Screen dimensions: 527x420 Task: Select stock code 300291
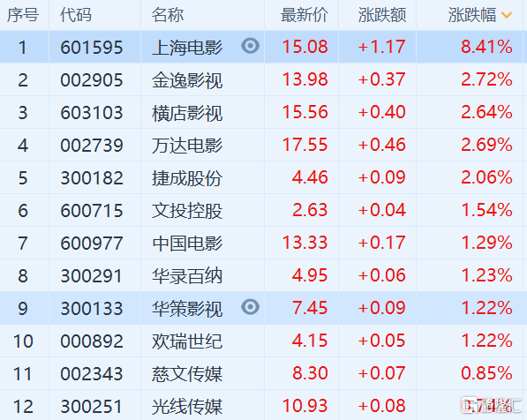coord(92,276)
